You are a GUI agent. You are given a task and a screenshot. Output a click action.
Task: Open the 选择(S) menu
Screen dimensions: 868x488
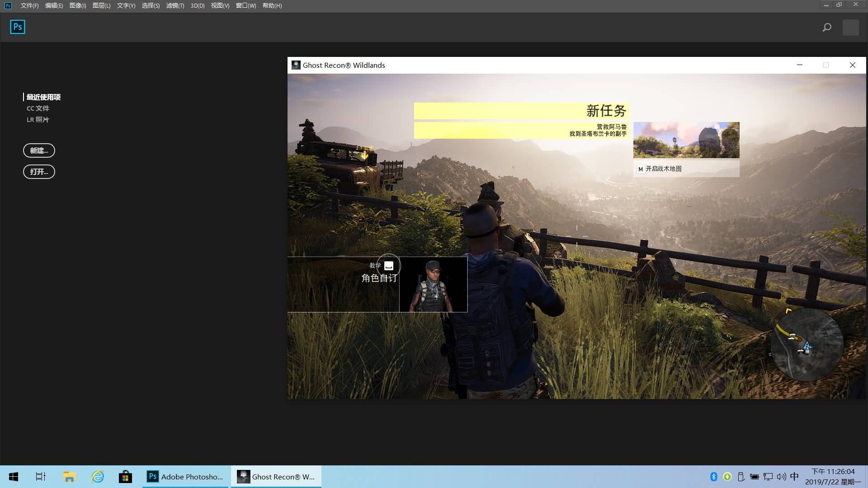151,5
